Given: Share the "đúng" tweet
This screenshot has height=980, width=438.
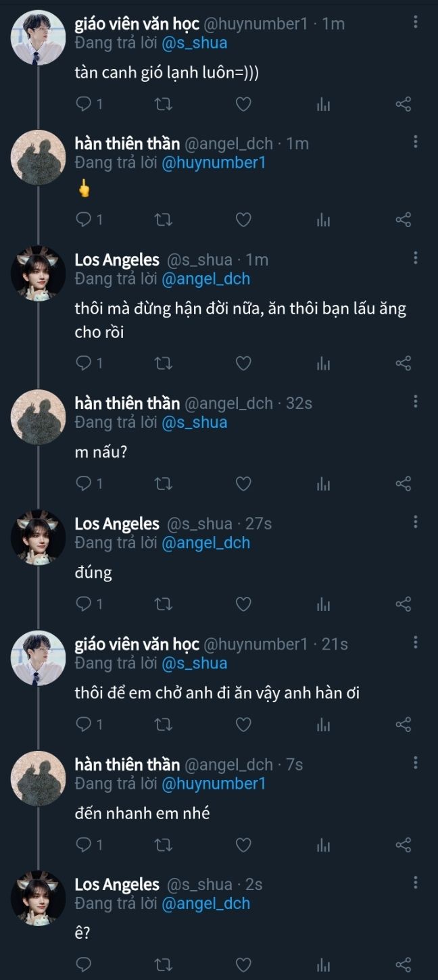Looking at the screenshot, I should pyautogui.click(x=404, y=604).
